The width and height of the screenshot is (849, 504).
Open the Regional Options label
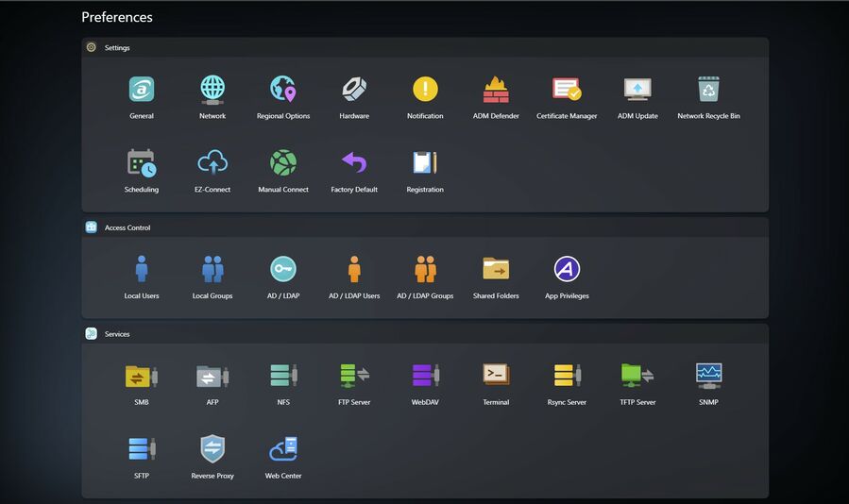283,116
